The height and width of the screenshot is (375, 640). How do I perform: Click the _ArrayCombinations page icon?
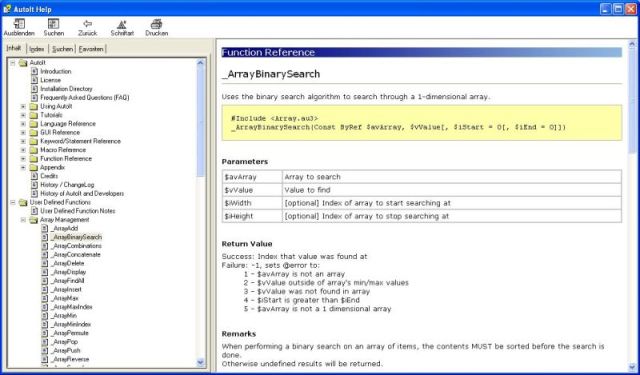[x=45, y=246]
